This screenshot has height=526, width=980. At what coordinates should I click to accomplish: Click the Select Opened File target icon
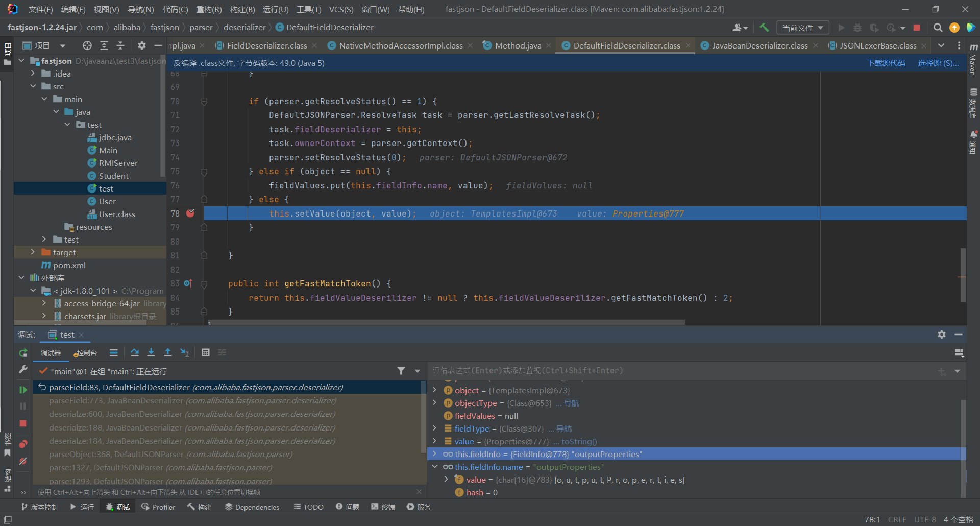(x=87, y=45)
